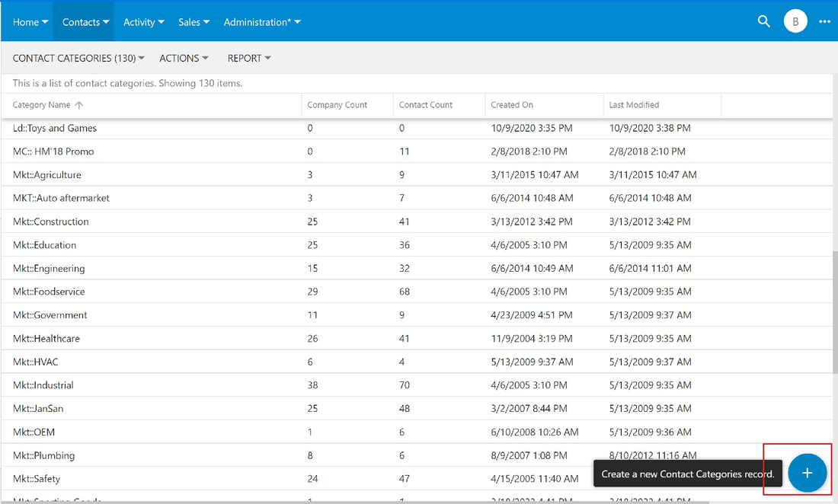Click last modified 10/9/2020 3:38 PM
Screen dimensions: 838x504
[x=650, y=128]
